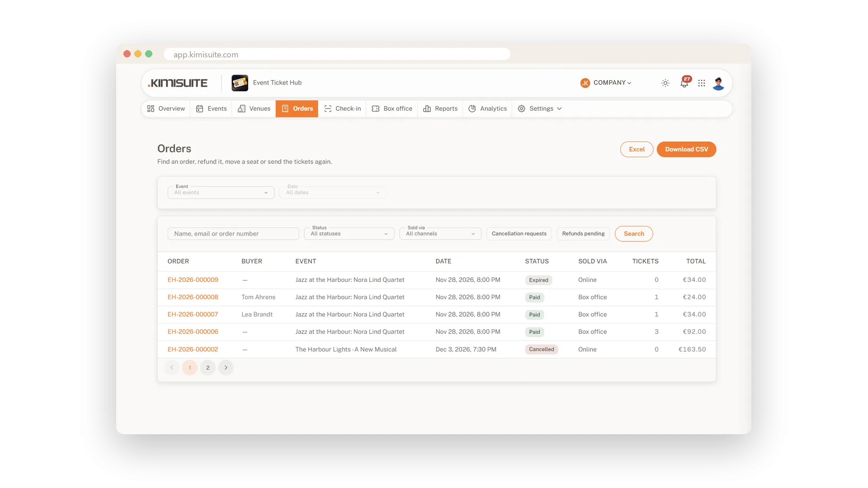This screenshot has width=868, height=488.
Task: Open the Sold via channels dropdown
Action: click(x=440, y=234)
